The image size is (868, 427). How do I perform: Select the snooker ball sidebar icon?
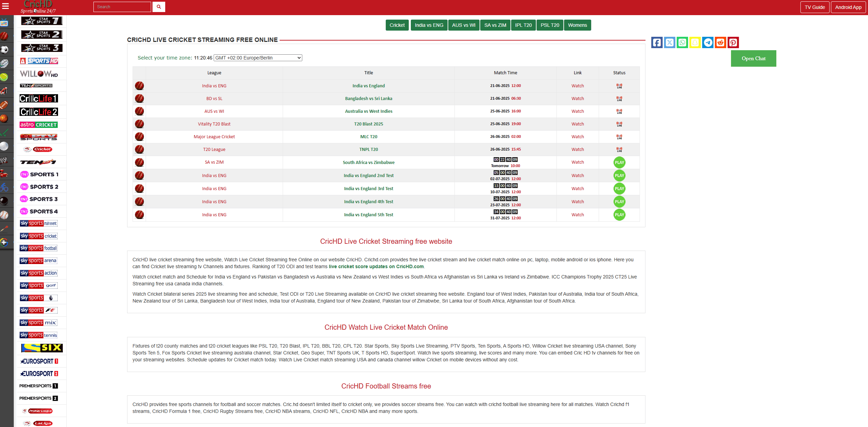(x=4, y=201)
